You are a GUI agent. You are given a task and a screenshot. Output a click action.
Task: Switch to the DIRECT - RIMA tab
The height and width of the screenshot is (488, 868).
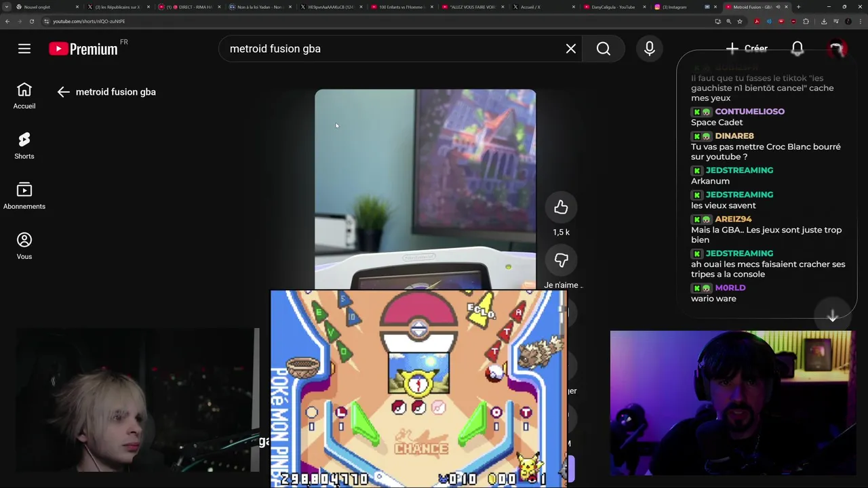coord(189,7)
